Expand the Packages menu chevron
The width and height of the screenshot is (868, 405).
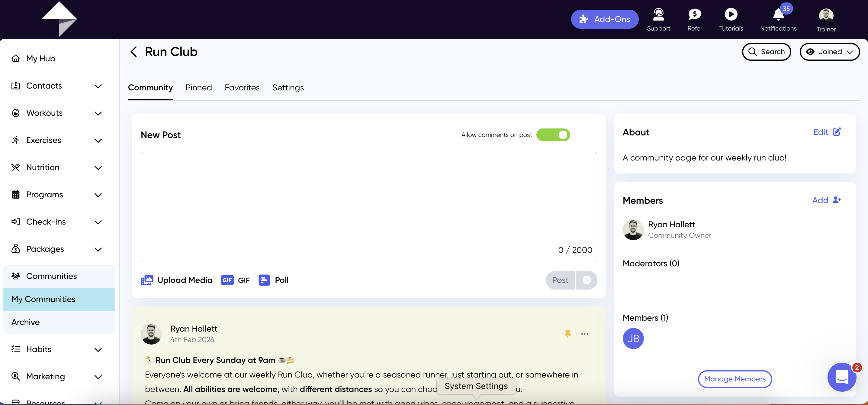pos(98,249)
